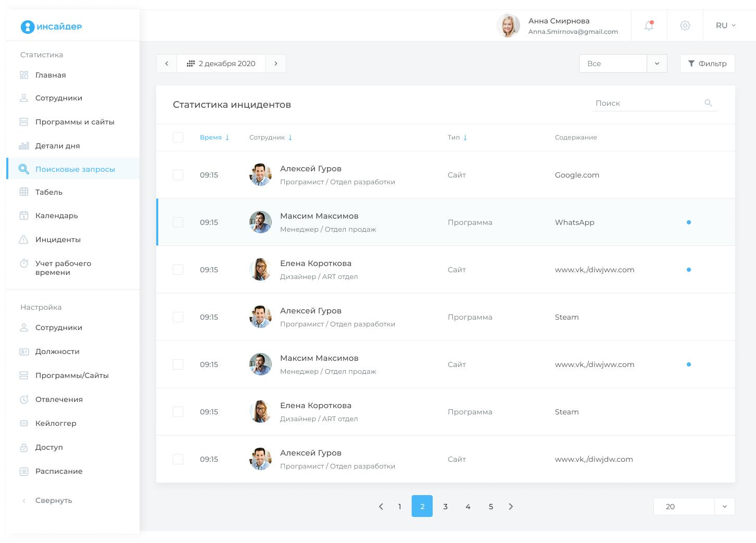
Task: Click the Кейлоггер keyboard icon in sidebar
Action: click(x=24, y=423)
